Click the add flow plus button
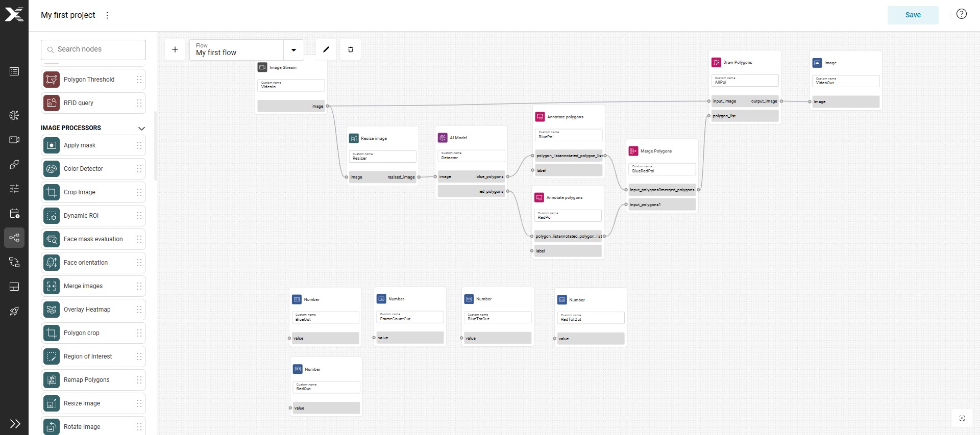 [175, 49]
